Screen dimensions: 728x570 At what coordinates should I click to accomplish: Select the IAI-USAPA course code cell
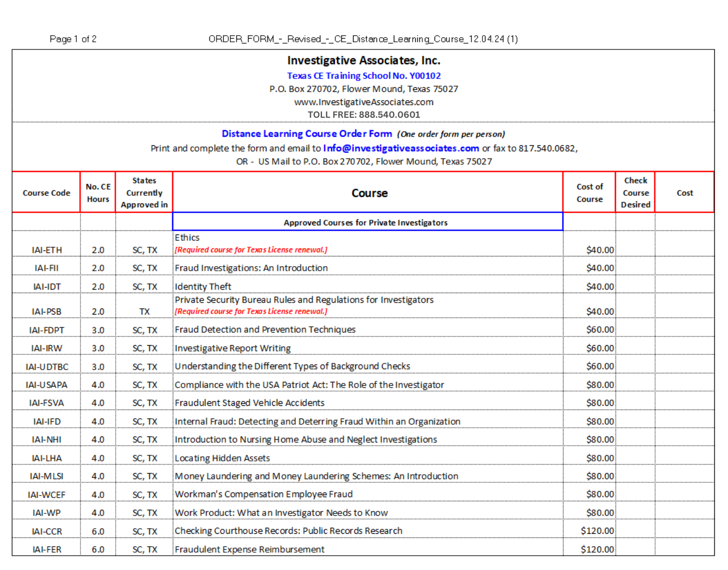tap(46, 384)
